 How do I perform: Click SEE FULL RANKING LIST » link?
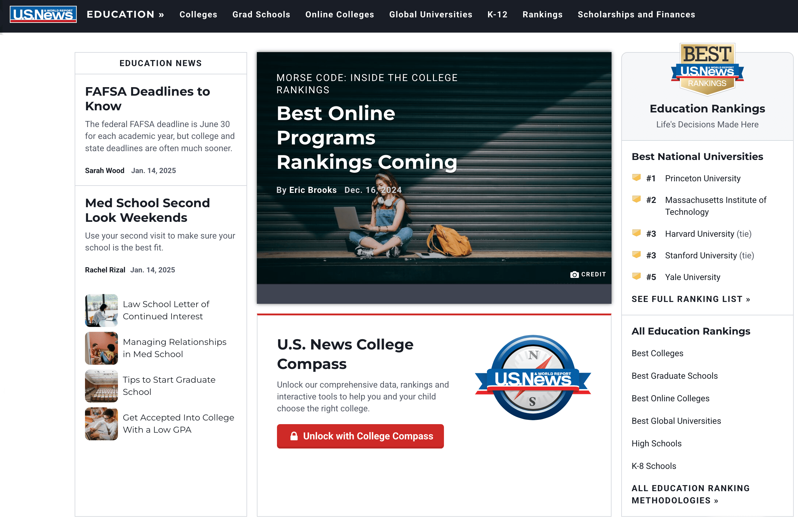(691, 299)
